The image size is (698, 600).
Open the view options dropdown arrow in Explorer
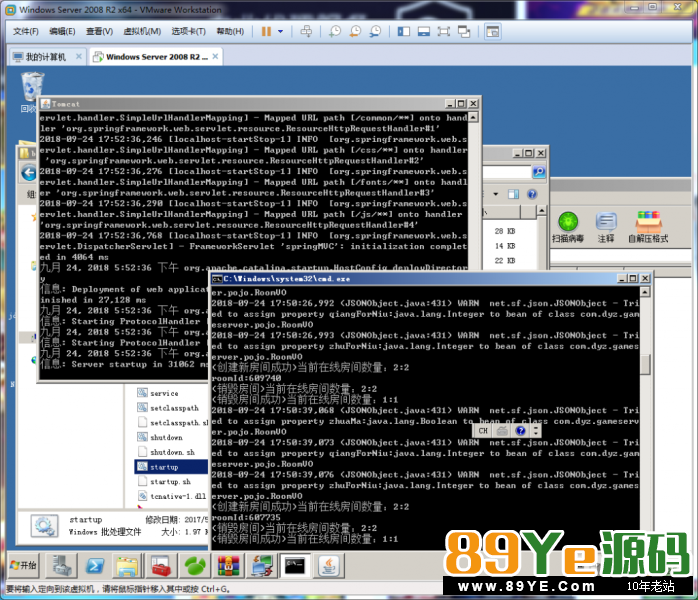[495, 194]
